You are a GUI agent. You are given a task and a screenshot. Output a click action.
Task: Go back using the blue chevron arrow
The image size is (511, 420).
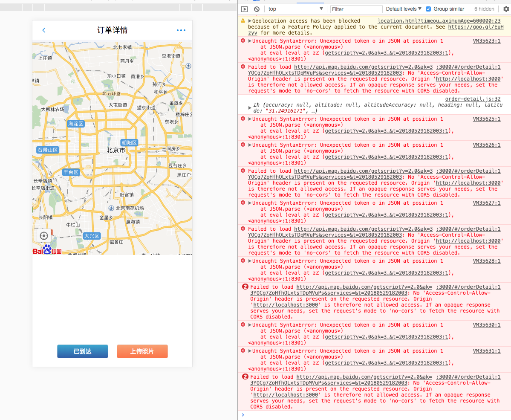click(x=44, y=30)
